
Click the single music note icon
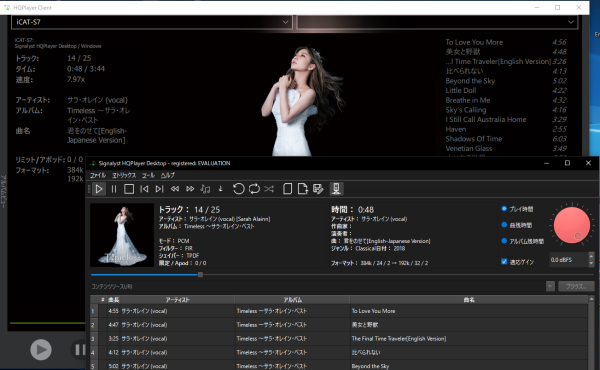point(220,189)
